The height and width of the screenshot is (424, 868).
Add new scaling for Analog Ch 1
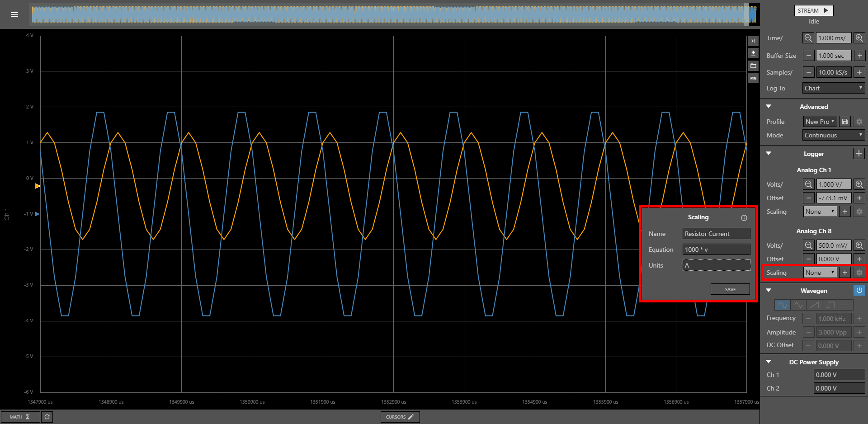845,212
